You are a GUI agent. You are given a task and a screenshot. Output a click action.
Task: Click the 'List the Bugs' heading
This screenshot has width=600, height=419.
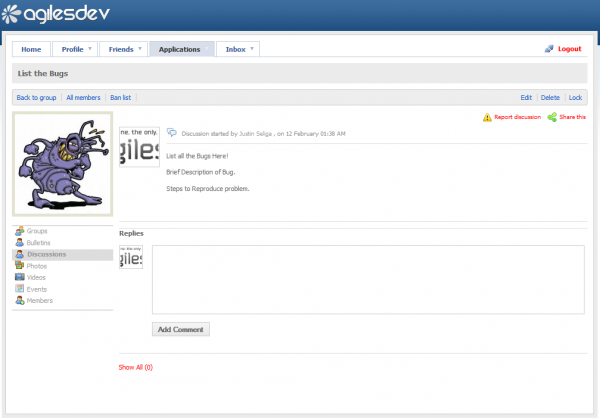[43, 73]
